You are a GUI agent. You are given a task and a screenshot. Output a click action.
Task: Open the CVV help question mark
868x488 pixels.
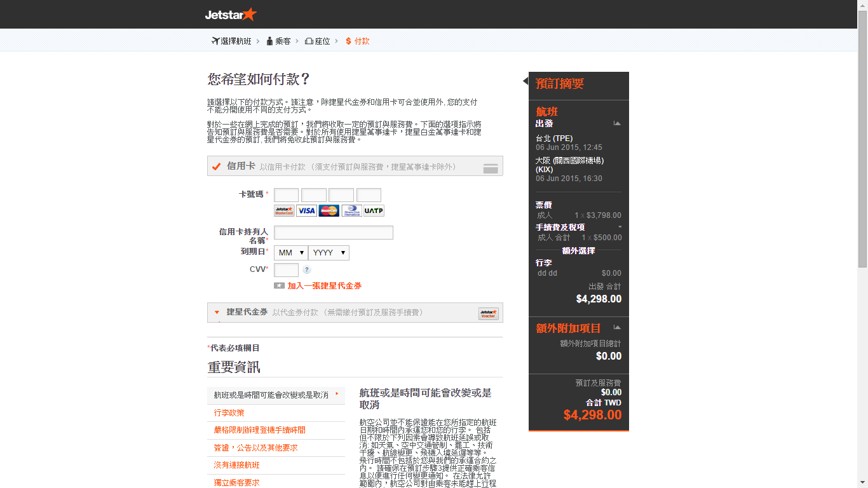pos(307,270)
